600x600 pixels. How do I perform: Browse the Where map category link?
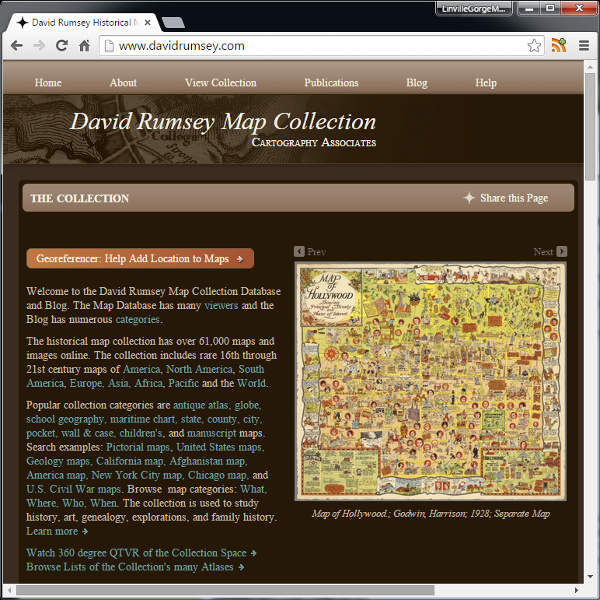tap(42, 503)
